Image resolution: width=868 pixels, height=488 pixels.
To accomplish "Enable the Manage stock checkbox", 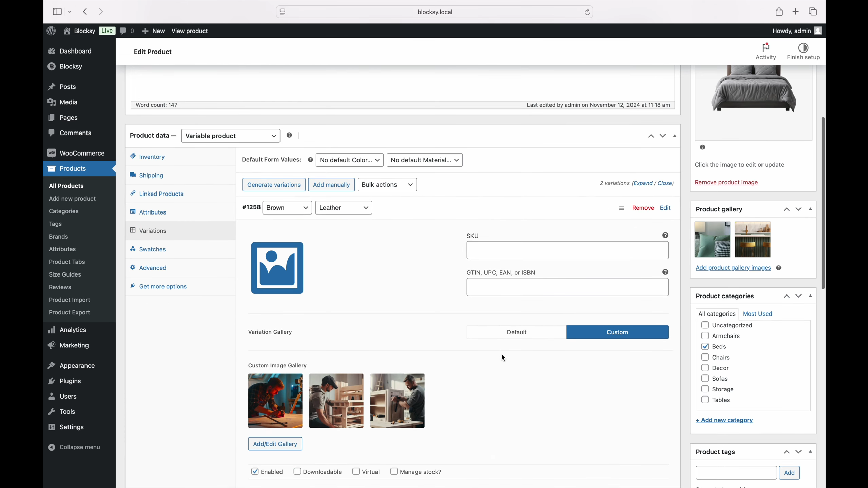I will [x=394, y=471].
